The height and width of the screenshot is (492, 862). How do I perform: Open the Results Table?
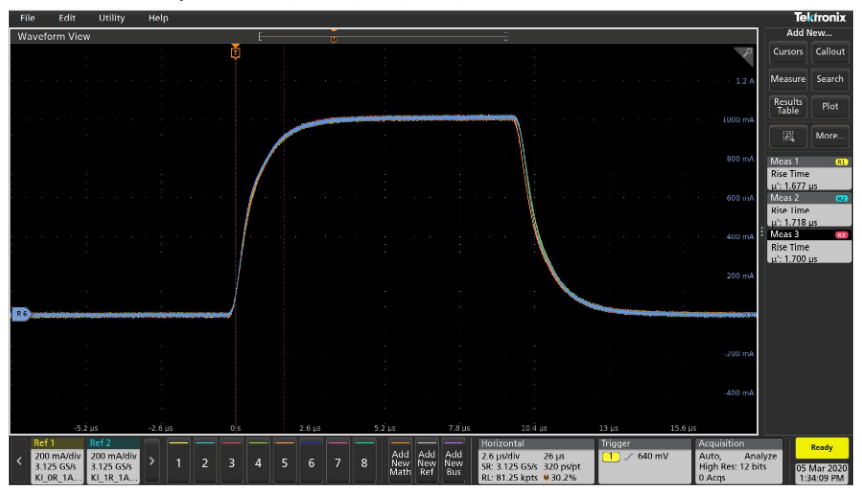pos(786,106)
